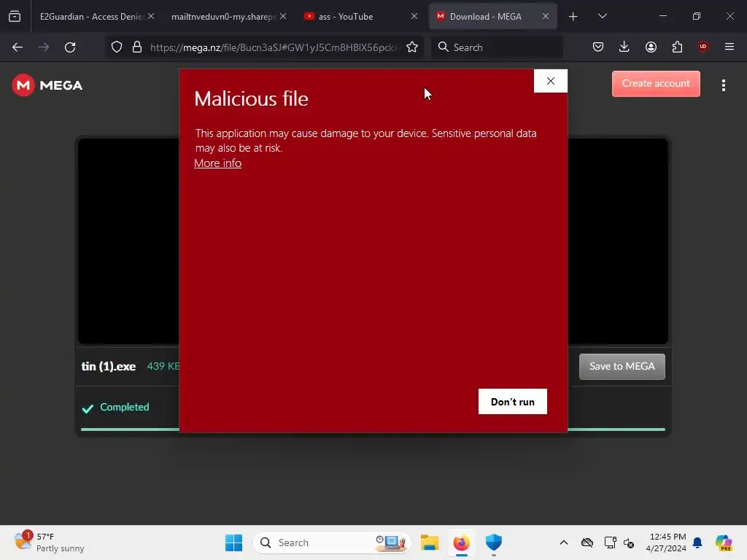Screen dimensions: 747x560
Task: Open the Windows Start menu
Action: (x=233, y=542)
